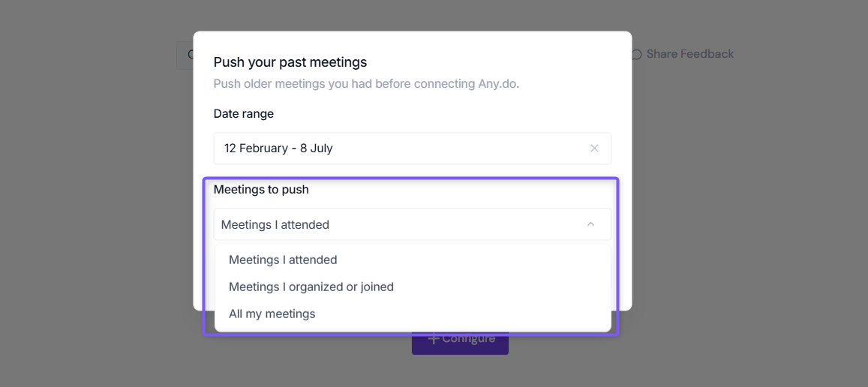
Task: Click the speech bubble icon beside Share Feedback
Action: point(637,54)
